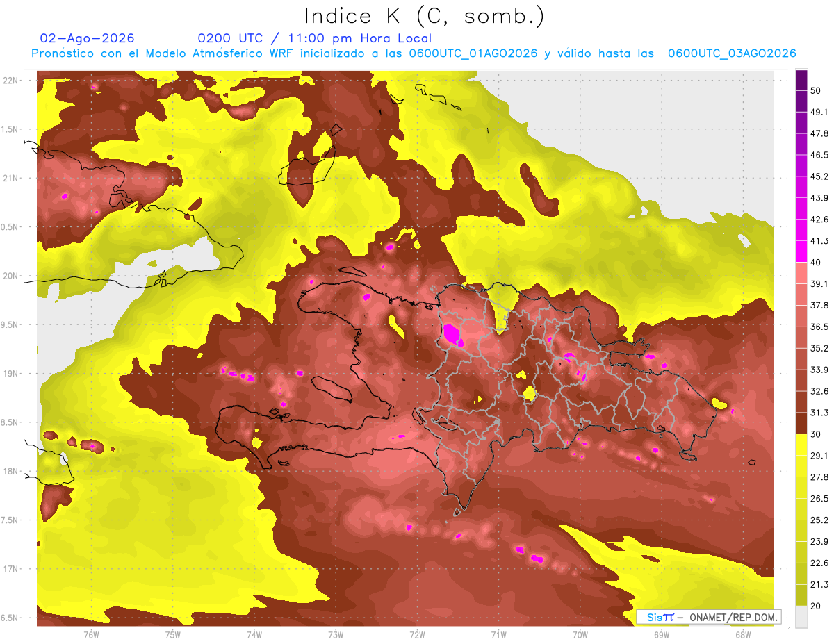Click the "27.8" color scale value
834x644 pixels.
pyautogui.click(x=820, y=477)
